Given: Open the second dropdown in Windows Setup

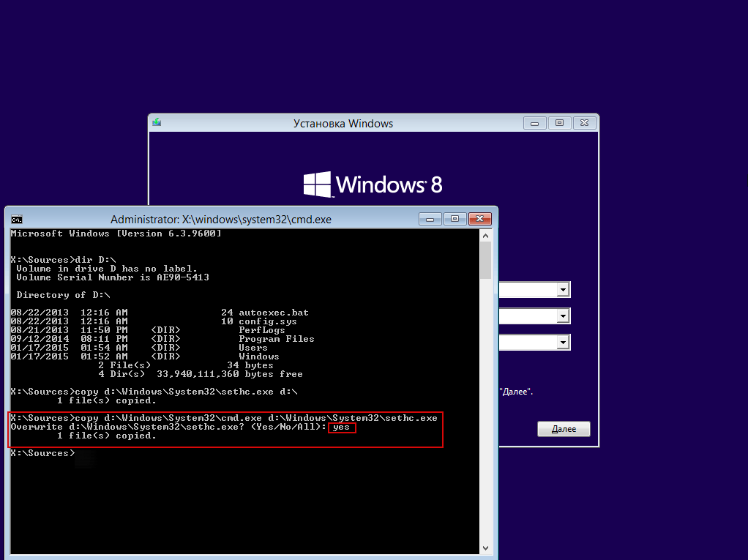Looking at the screenshot, I should point(563,316).
